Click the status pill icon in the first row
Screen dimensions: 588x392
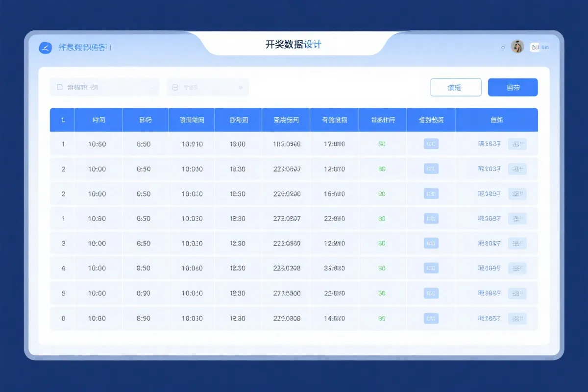click(x=431, y=144)
